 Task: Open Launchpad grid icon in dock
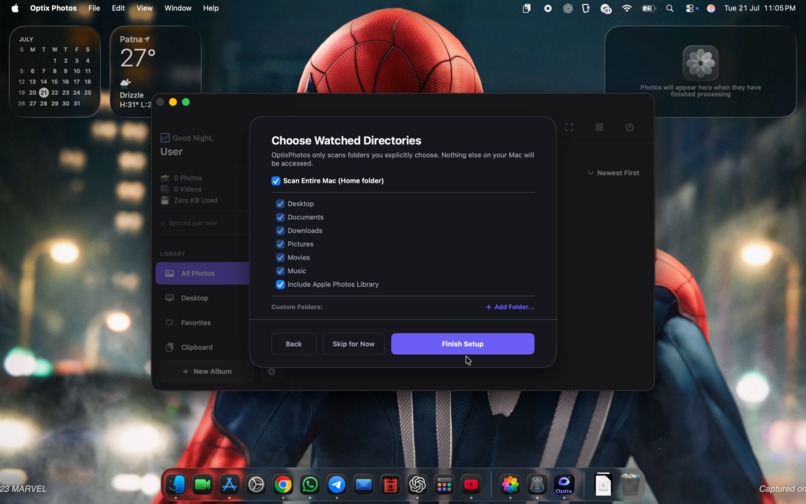[444, 484]
